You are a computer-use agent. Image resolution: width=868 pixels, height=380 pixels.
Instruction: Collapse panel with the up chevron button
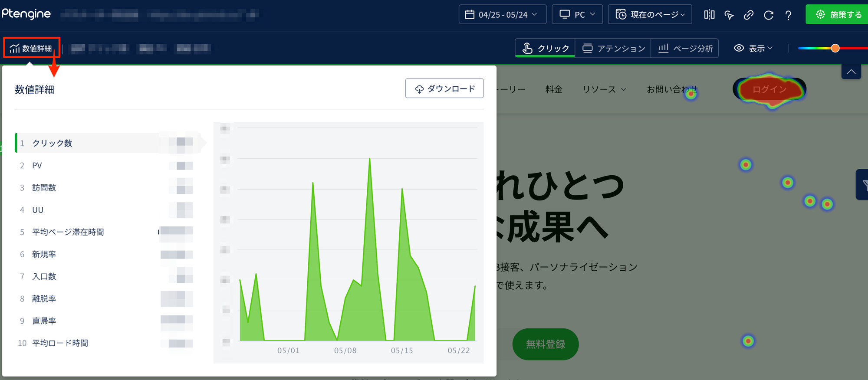851,72
